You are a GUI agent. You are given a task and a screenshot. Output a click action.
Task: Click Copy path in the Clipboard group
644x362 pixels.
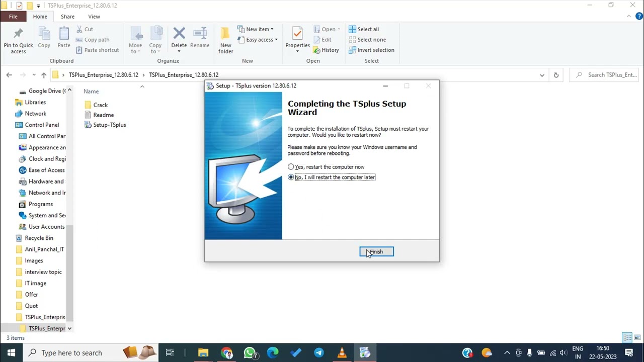point(93,40)
